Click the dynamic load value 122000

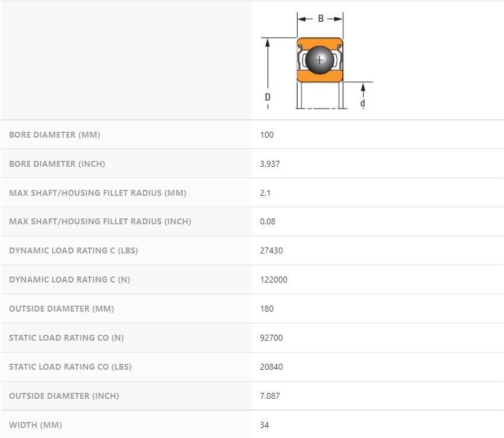[x=273, y=280]
